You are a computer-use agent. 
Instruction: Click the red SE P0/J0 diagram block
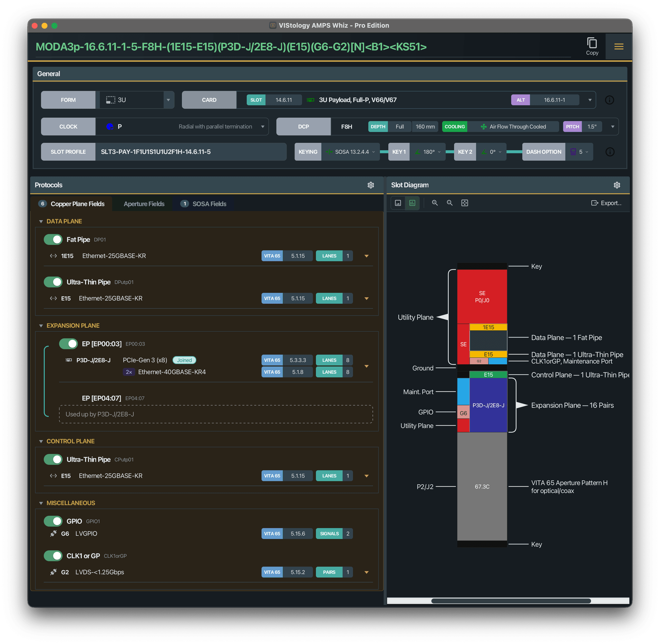pos(482,297)
